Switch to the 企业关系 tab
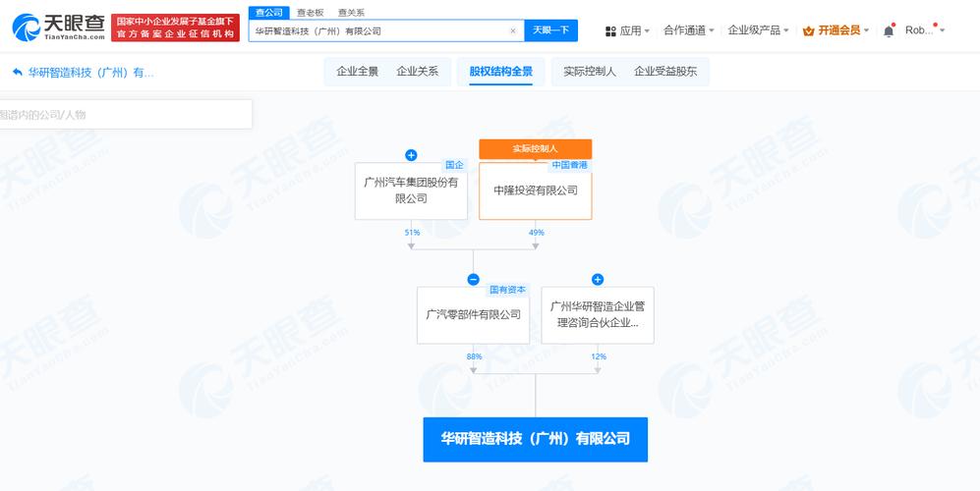The height and width of the screenshot is (491, 980). coord(418,72)
